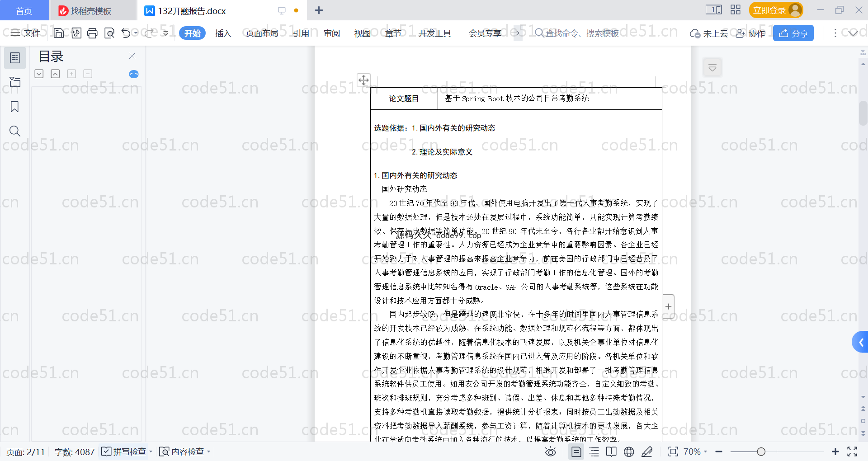Select the 审阅 ribbon tab

tap(332, 33)
